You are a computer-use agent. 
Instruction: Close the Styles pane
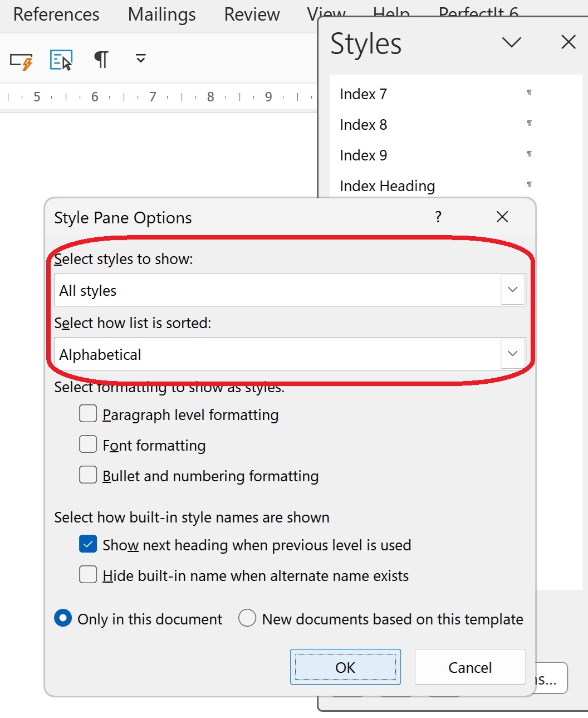pos(568,42)
